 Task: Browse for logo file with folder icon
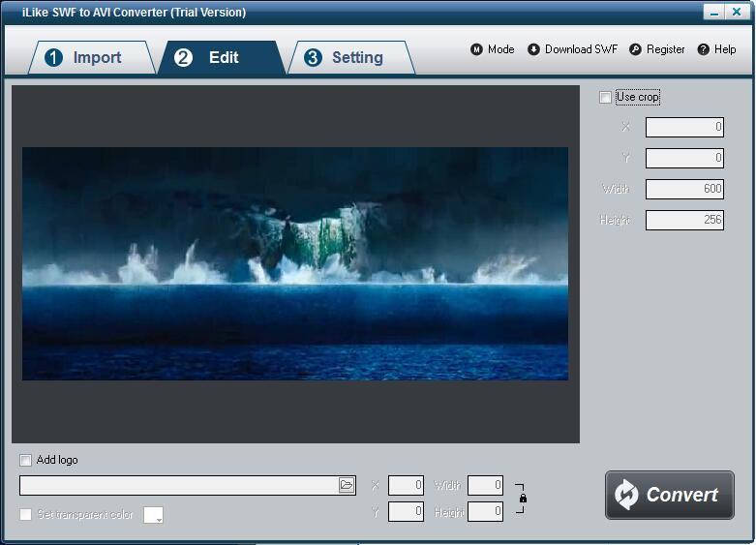click(x=347, y=485)
